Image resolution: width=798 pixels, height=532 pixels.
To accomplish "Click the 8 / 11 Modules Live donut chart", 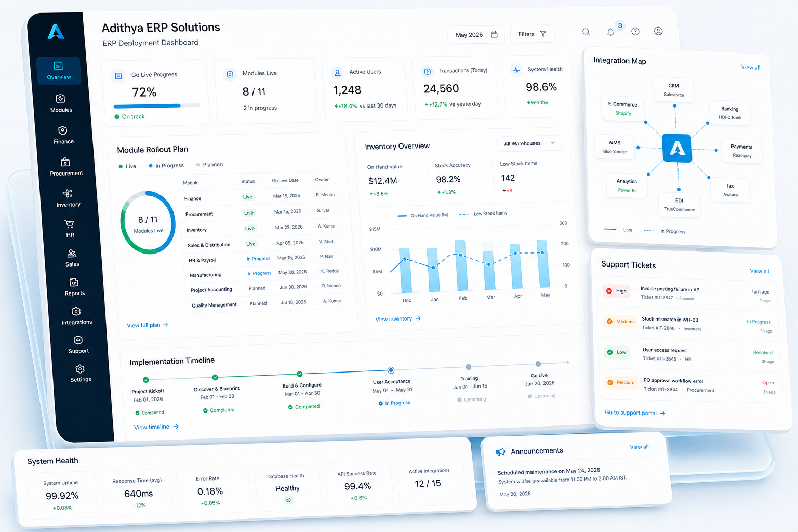I will point(148,222).
